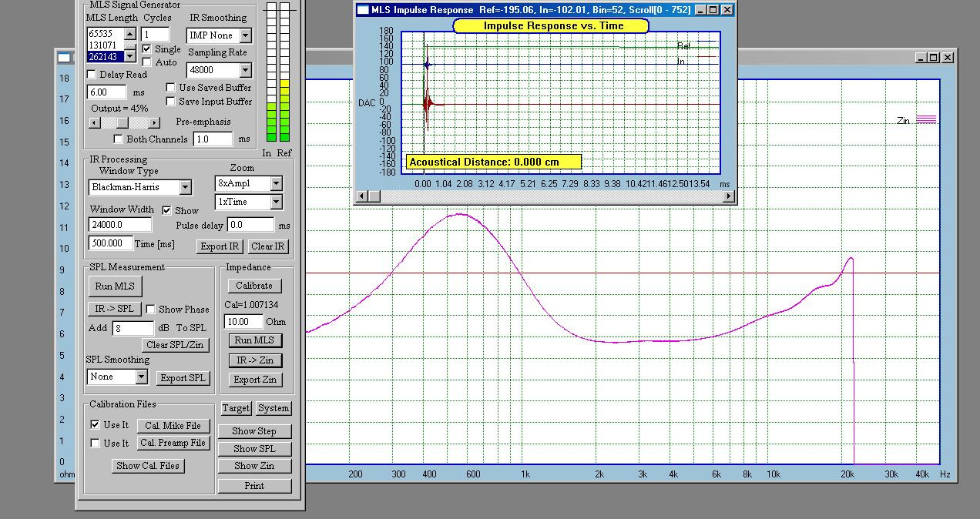
Task: Close the MLS Impulse Response window
Action: point(727,10)
